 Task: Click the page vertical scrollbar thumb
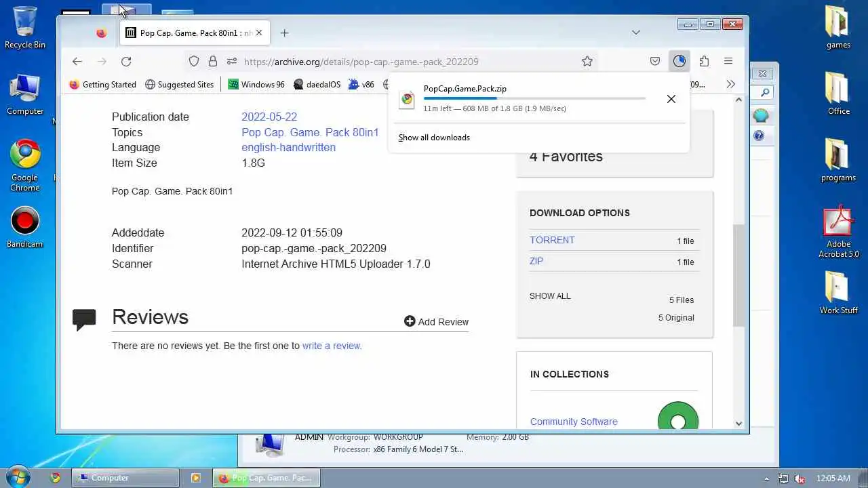pos(738,276)
